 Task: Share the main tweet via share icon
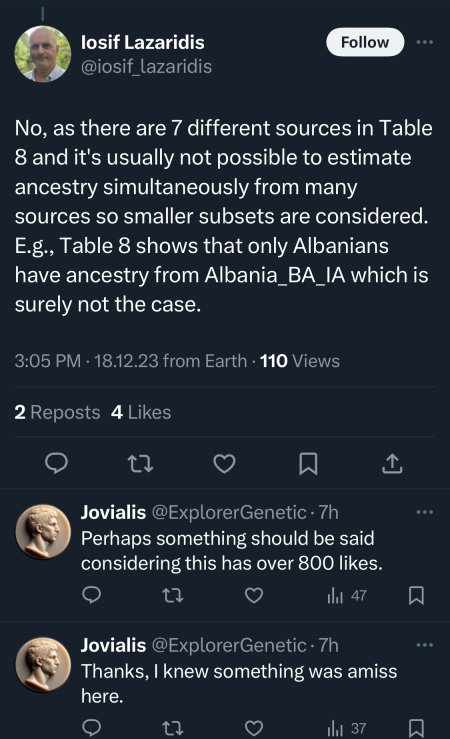tap(392, 464)
